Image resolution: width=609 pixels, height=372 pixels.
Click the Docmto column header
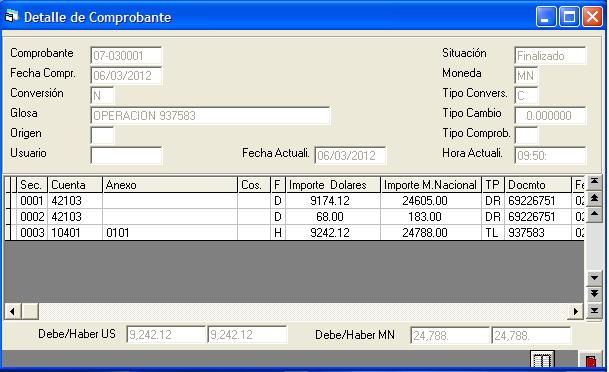(538, 185)
